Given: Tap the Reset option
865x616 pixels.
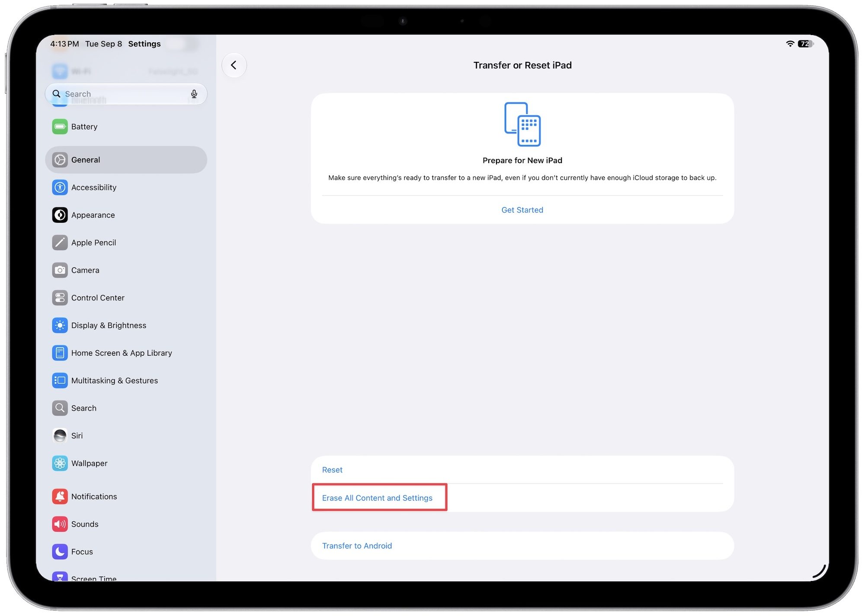Looking at the screenshot, I should click(522, 470).
